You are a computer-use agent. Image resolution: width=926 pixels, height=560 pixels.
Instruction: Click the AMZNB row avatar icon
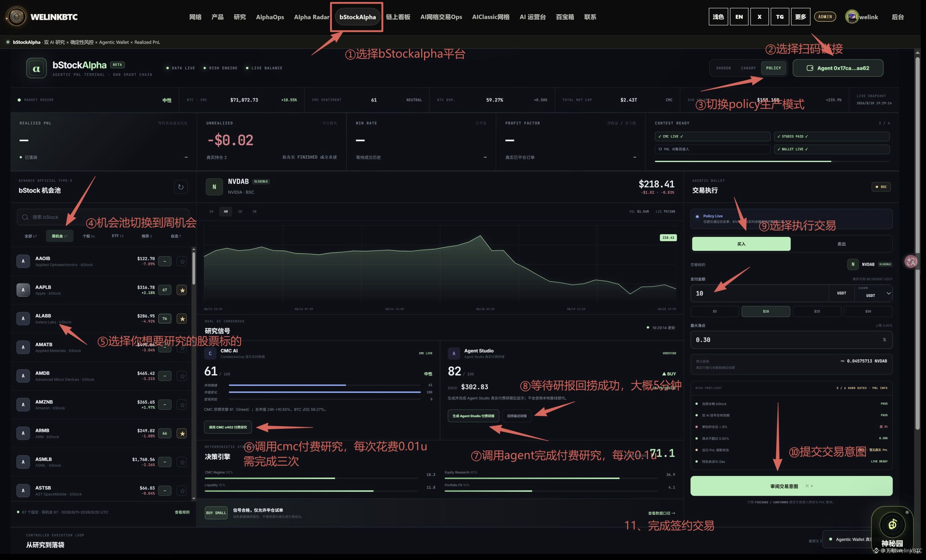(x=23, y=405)
